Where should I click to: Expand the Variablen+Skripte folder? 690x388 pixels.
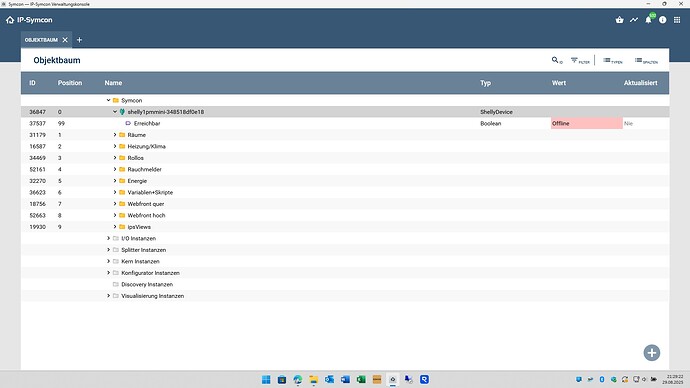(115, 192)
